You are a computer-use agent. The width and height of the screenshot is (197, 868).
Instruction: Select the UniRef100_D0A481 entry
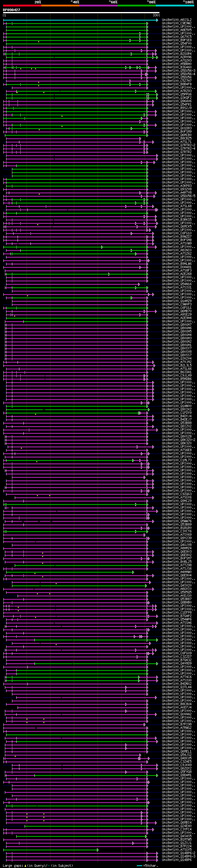tap(177, 267)
